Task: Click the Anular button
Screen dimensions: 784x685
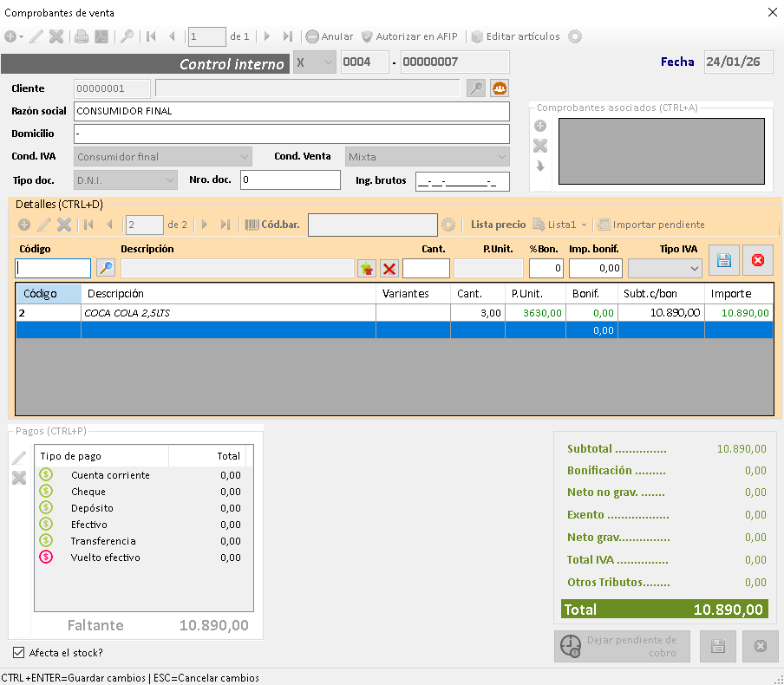Action: pos(330,36)
